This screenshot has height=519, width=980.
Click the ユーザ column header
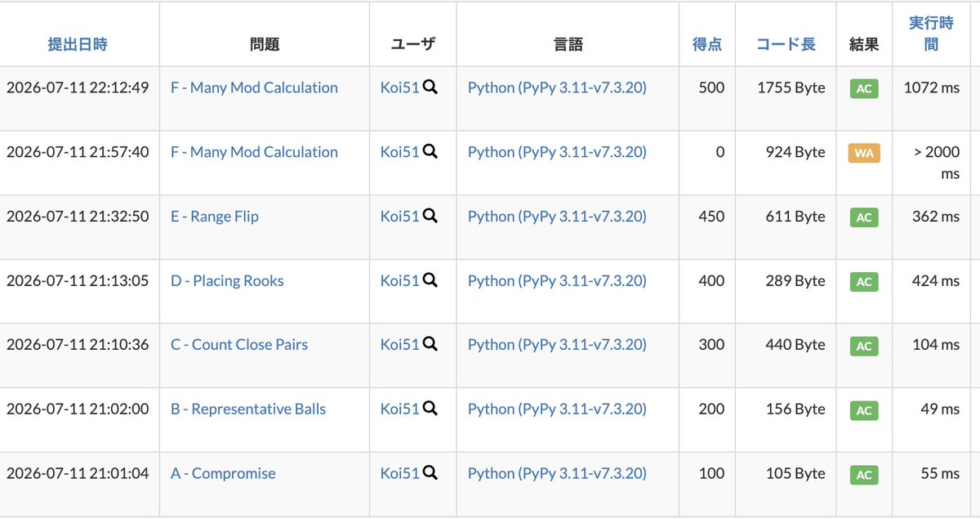[413, 45]
